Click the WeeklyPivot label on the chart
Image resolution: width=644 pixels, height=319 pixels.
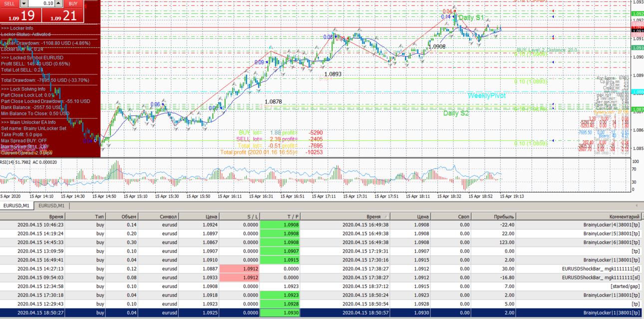tap(486, 95)
